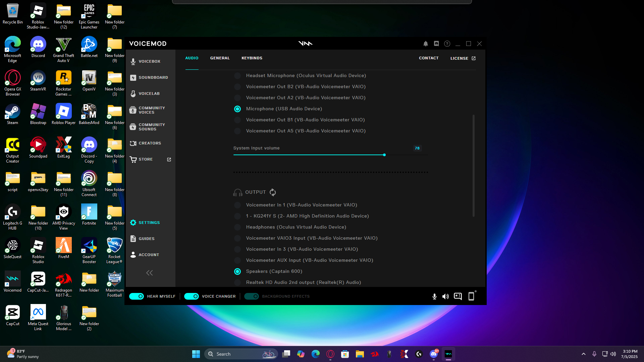Refresh the output devices list
Screen dimensions: 644x362
coord(273,192)
